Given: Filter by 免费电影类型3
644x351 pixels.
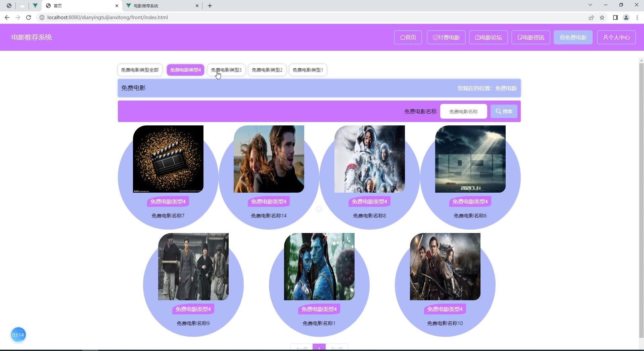Looking at the screenshot, I should 226,70.
